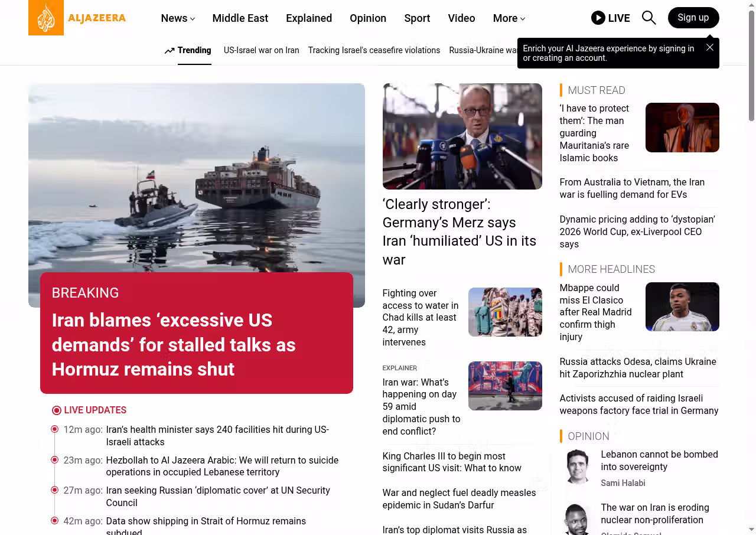The image size is (756, 535).
Task: Expand the More dropdown menu
Action: coord(509,18)
